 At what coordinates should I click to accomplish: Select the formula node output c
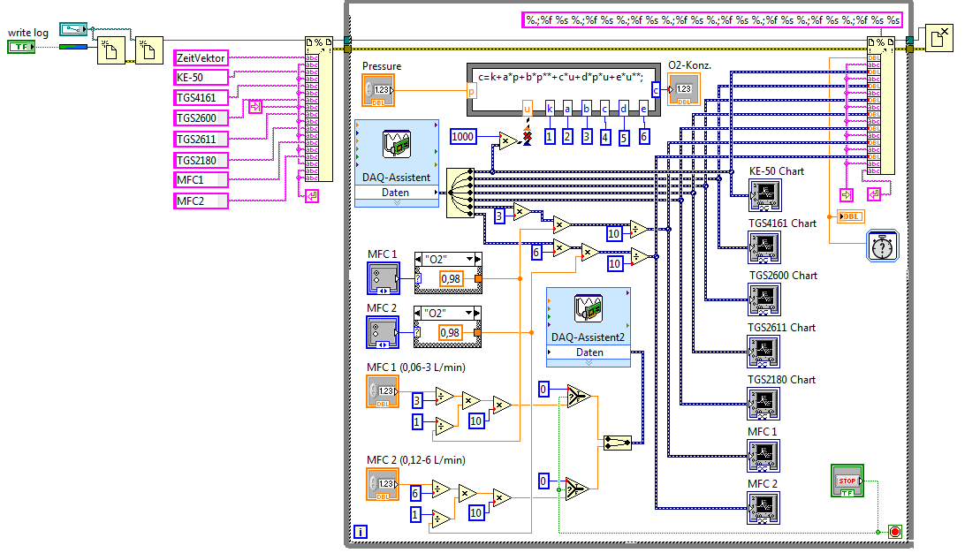coord(656,90)
